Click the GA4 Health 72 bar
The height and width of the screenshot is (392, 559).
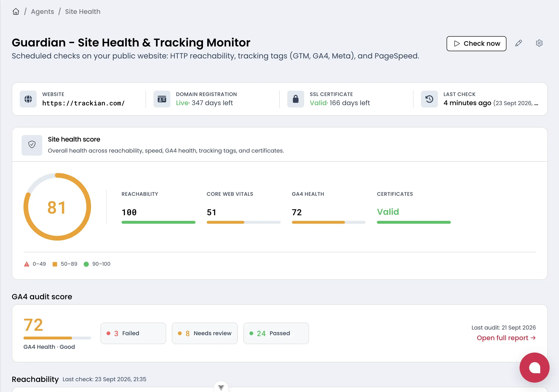point(329,222)
